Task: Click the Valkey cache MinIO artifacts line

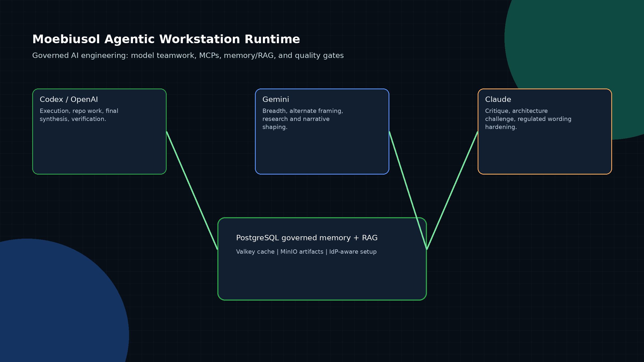Action: [306, 252]
